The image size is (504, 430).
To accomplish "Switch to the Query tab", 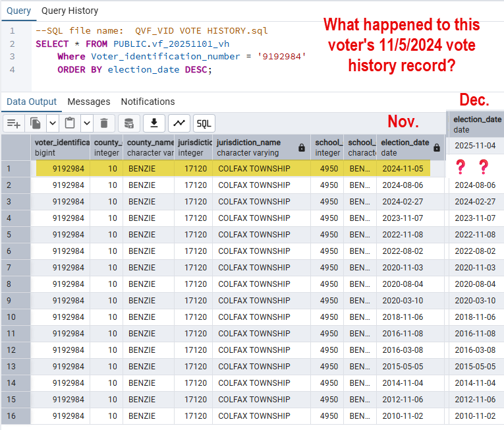I will click(x=18, y=11).
